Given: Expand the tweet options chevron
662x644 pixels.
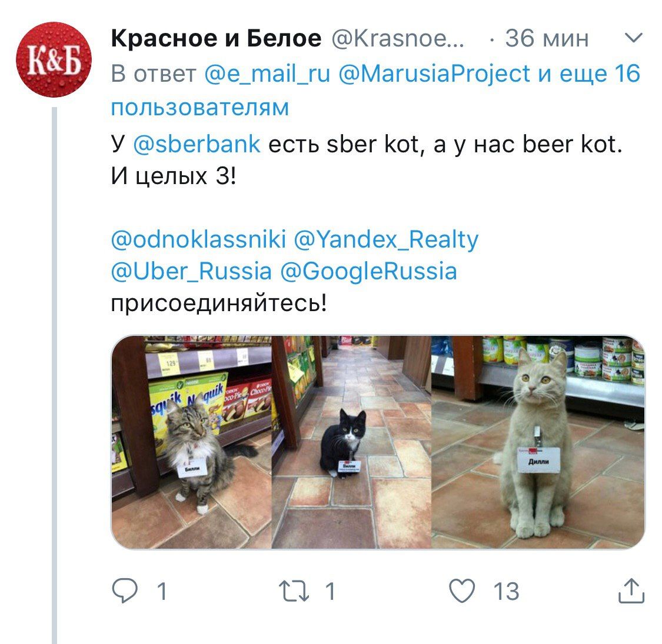Looking at the screenshot, I should [x=633, y=38].
